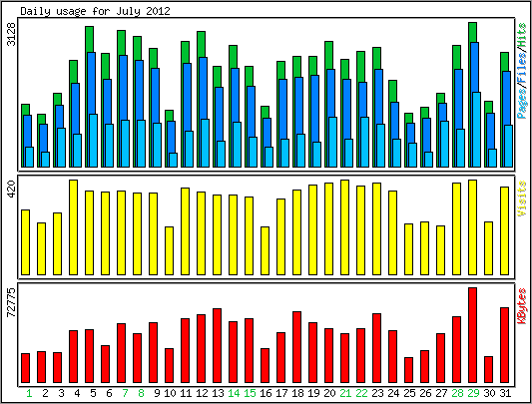Select day label 16 on the x-axis
532x404 pixels.
[266, 393]
